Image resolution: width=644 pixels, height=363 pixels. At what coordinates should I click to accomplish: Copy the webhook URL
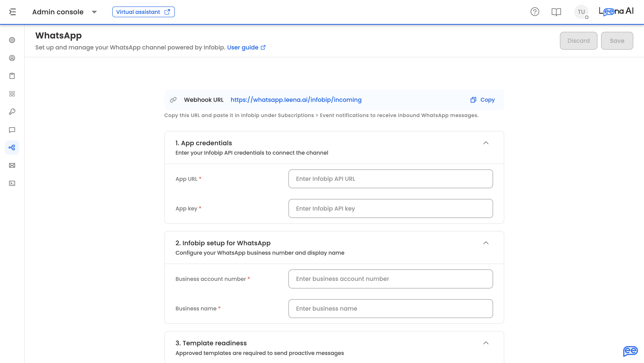point(482,100)
